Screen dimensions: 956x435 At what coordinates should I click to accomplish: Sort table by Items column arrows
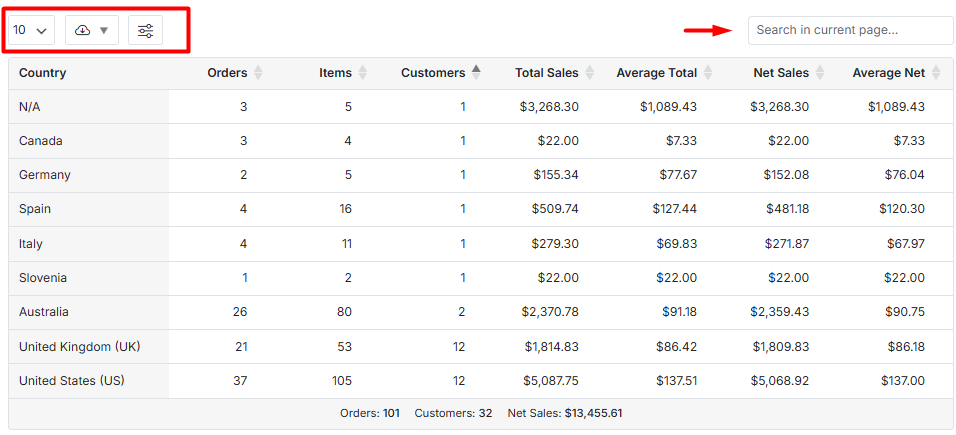(363, 73)
